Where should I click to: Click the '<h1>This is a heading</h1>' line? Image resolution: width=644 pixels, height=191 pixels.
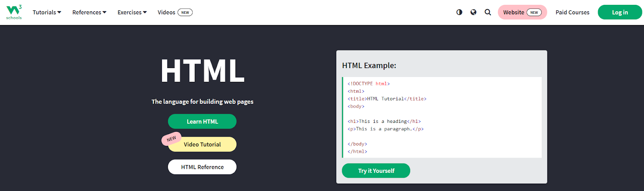pos(384,121)
